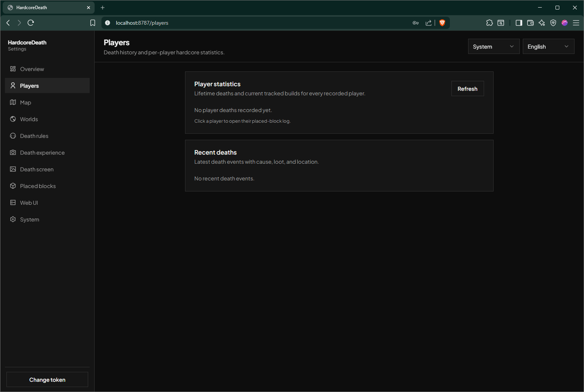The width and height of the screenshot is (584, 392).
Task: Open the browser hamburger menu
Action: point(576,23)
